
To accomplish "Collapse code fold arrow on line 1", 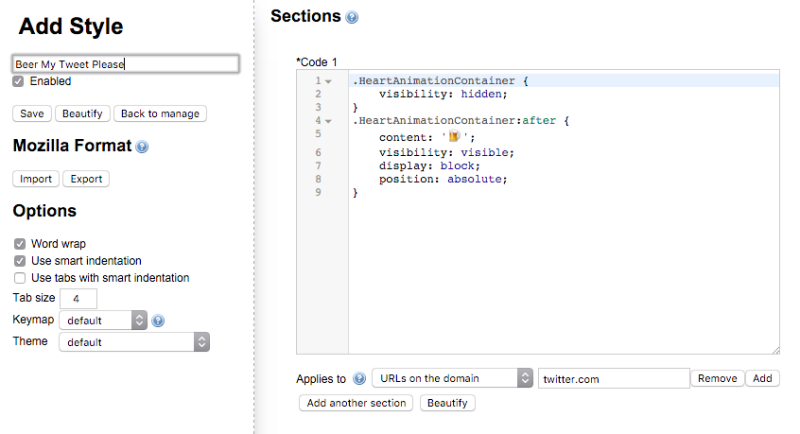I will (328, 81).
